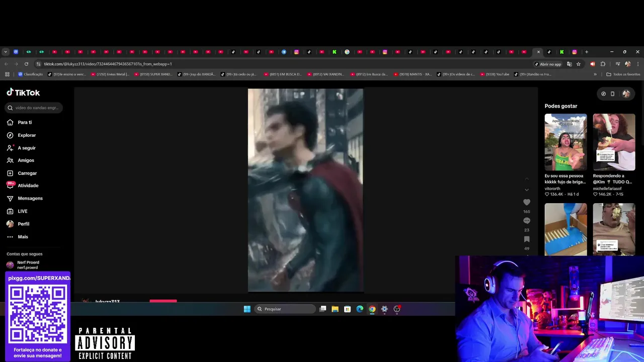Click the muted-tab speaker icon in Chrome toolbar
Screen dimensions: 644x362
point(592,64)
